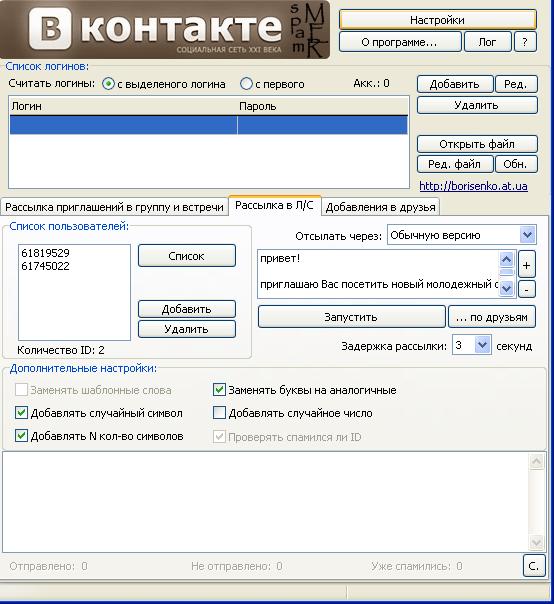Viewport: 555px width, 604px height.
Task: Select user ID 61819529
Action: point(45,253)
